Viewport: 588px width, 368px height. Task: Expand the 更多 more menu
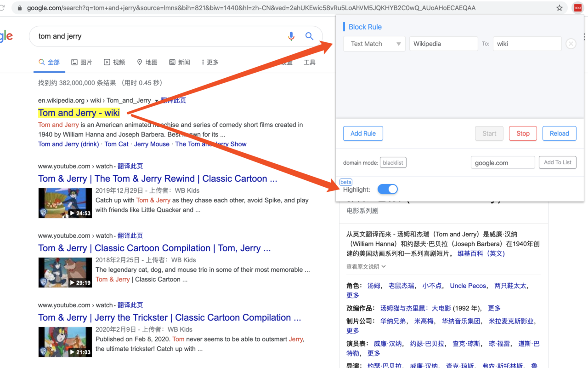209,62
